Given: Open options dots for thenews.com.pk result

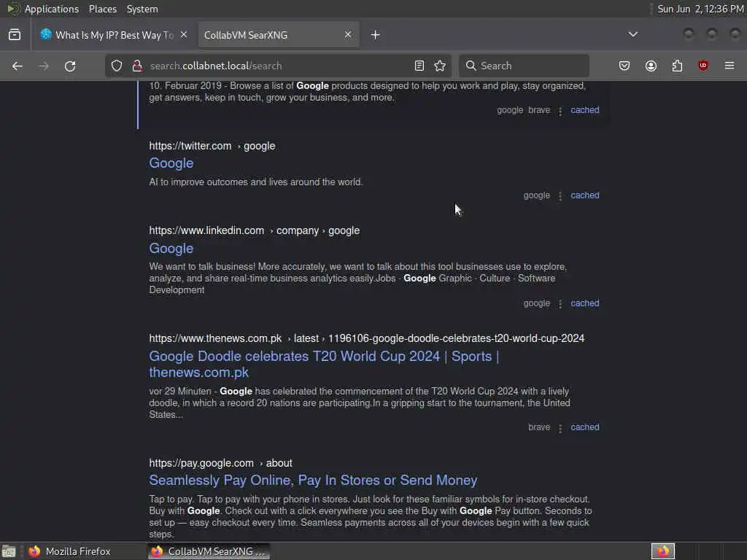Looking at the screenshot, I should [560, 428].
